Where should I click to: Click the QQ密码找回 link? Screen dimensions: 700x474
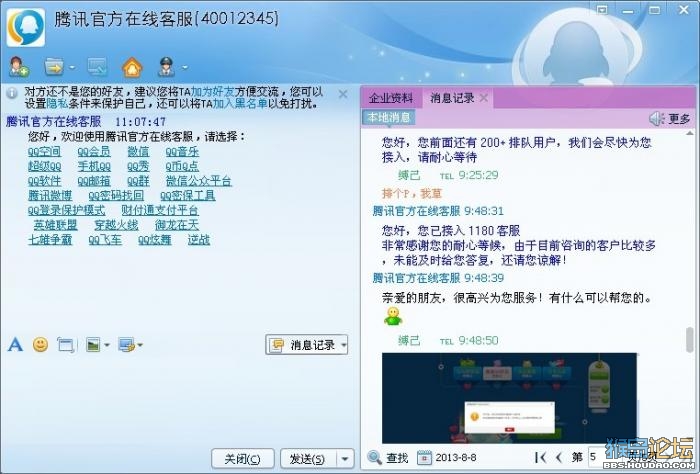click(x=116, y=195)
